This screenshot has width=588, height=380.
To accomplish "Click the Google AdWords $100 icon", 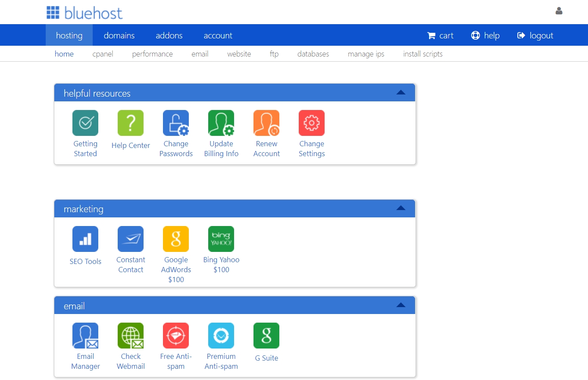I will point(176,239).
